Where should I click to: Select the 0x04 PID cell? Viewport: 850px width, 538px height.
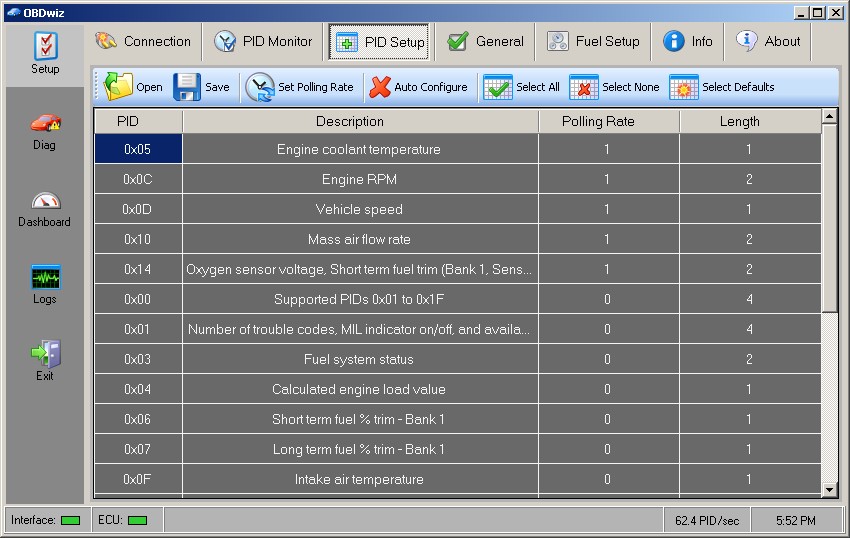coord(138,389)
